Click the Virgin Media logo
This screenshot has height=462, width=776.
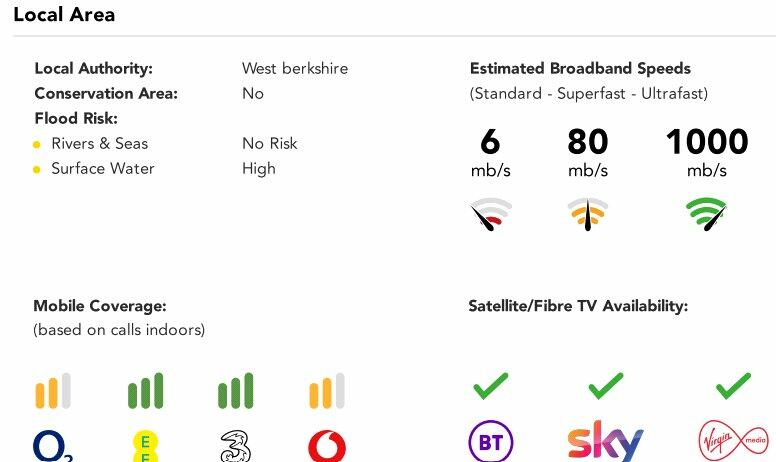pos(733,442)
